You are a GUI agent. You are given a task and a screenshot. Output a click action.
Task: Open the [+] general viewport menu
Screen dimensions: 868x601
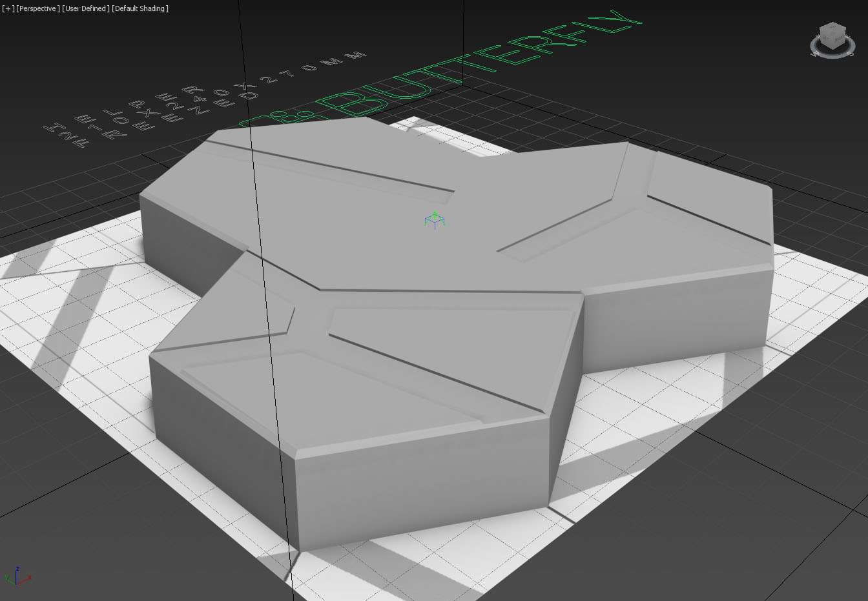[8, 8]
